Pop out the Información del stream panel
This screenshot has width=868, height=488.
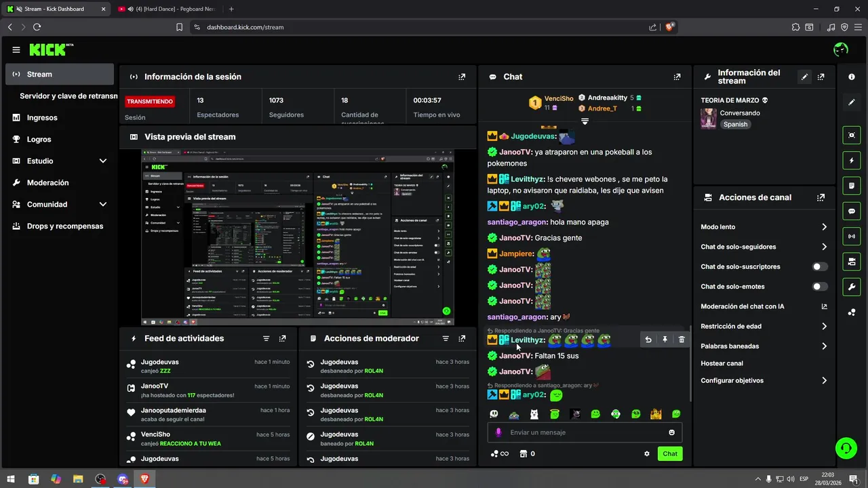821,77
